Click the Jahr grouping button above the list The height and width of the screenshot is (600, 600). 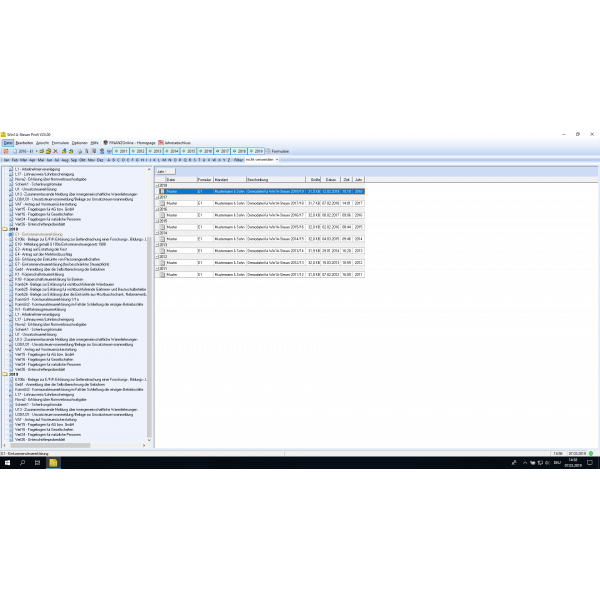pos(165,171)
